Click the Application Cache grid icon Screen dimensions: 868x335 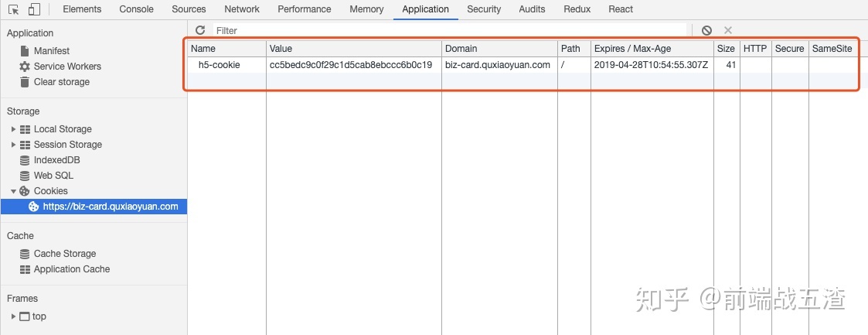[25, 269]
